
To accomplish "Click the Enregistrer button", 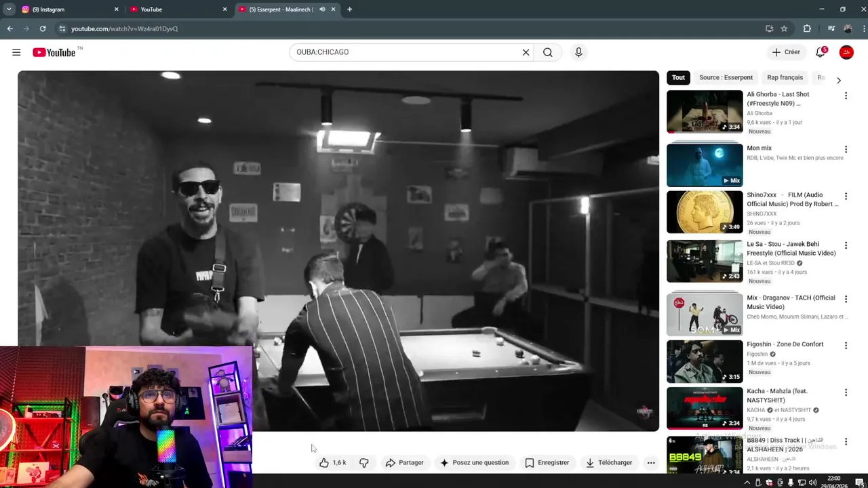I will tap(547, 462).
